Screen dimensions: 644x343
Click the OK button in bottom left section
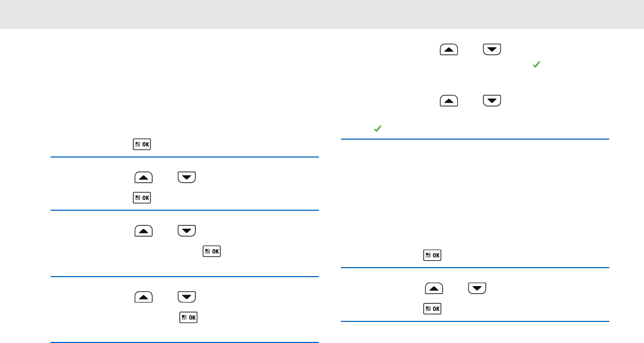coord(188,317)
